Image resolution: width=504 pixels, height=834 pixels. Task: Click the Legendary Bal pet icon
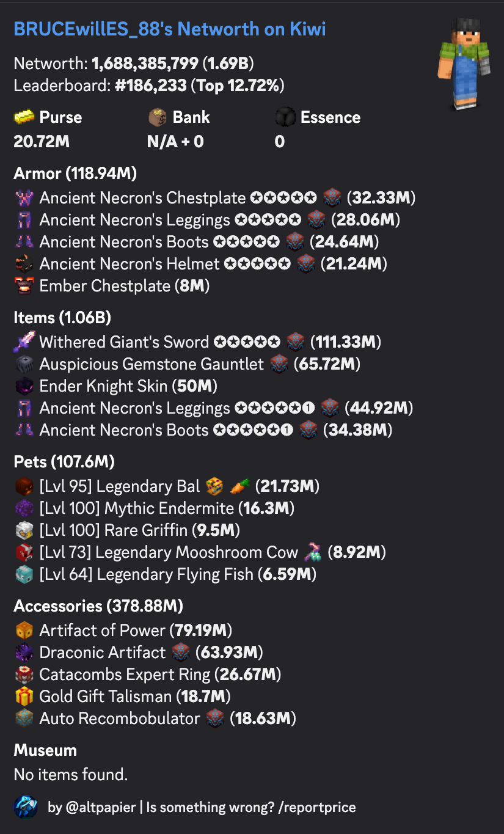24,486
